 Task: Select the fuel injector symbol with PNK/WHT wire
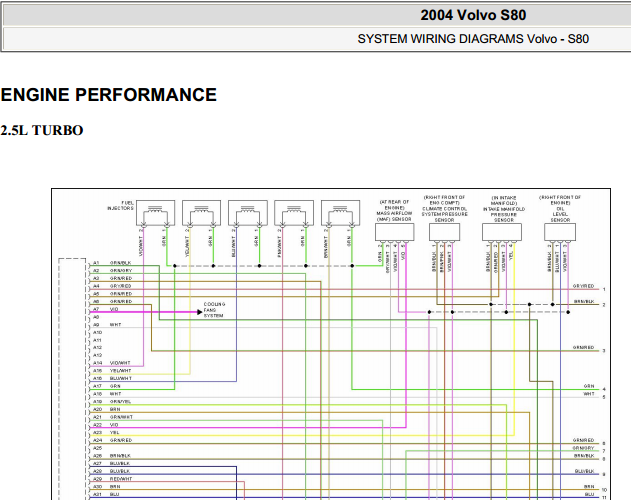294,213
